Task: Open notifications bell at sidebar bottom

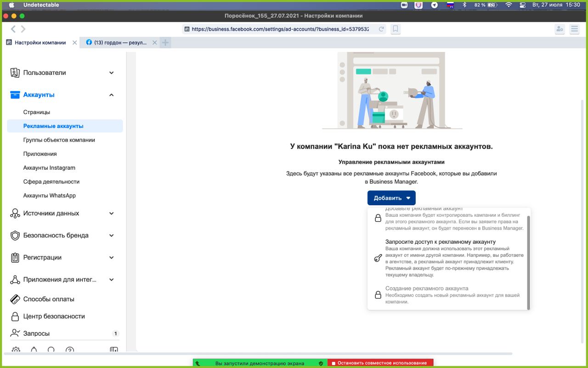Action: point(34,351)
